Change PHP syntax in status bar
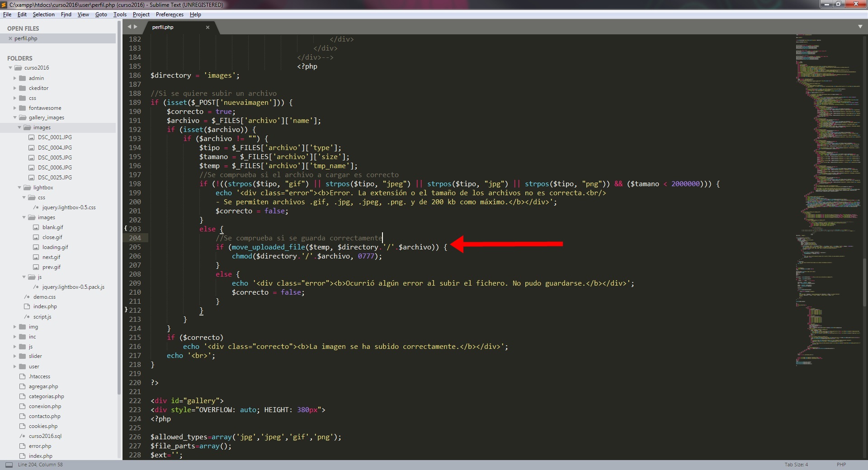The image size is (868, 470). pos(841,465)
